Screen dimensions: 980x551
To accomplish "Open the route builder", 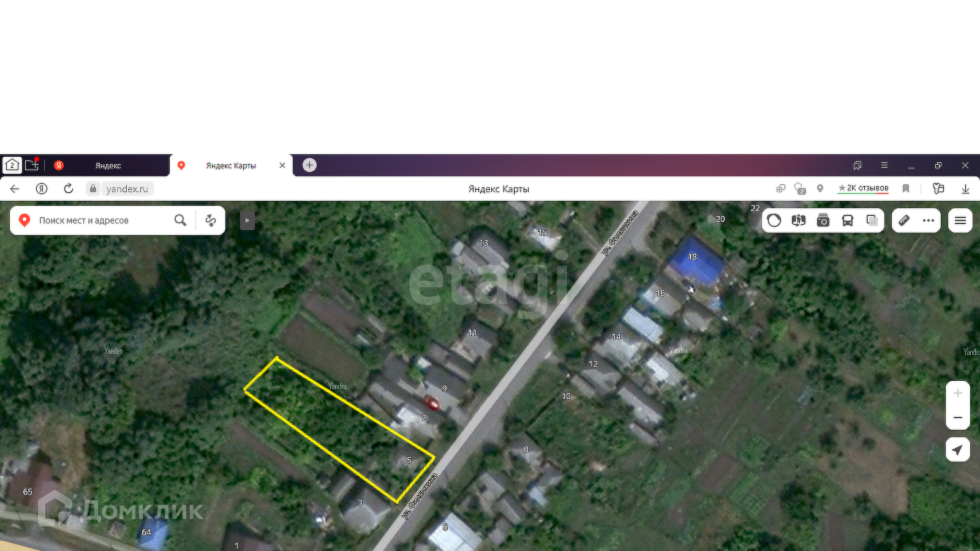I will click(x=211, y=220).
